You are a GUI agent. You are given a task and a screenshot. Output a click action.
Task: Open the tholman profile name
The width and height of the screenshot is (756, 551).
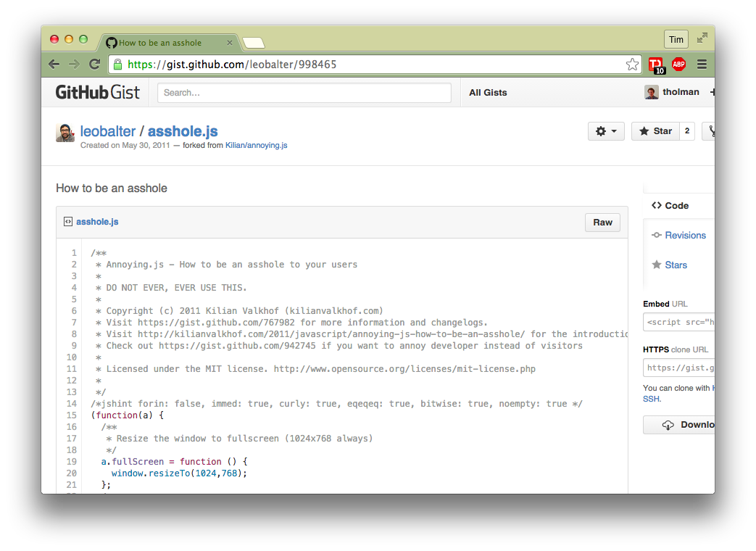click(681, 92)
